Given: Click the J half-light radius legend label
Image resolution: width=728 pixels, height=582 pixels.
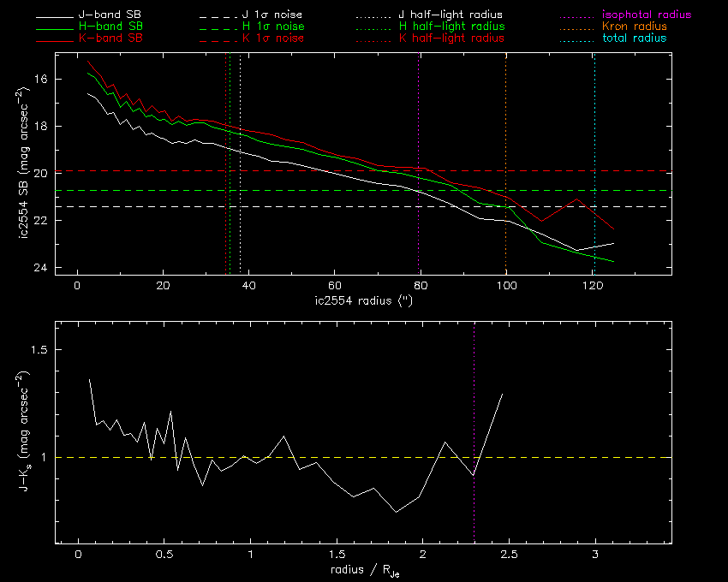Looking at the screenshot, I should (451, 15).
